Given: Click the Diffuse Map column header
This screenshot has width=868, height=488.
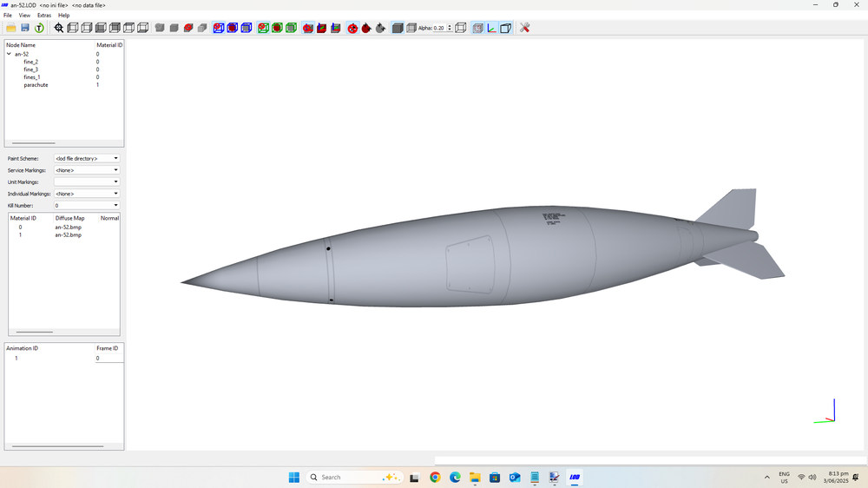Looking at the screenshot, I should pyautogui.click(x=70, y=218).
